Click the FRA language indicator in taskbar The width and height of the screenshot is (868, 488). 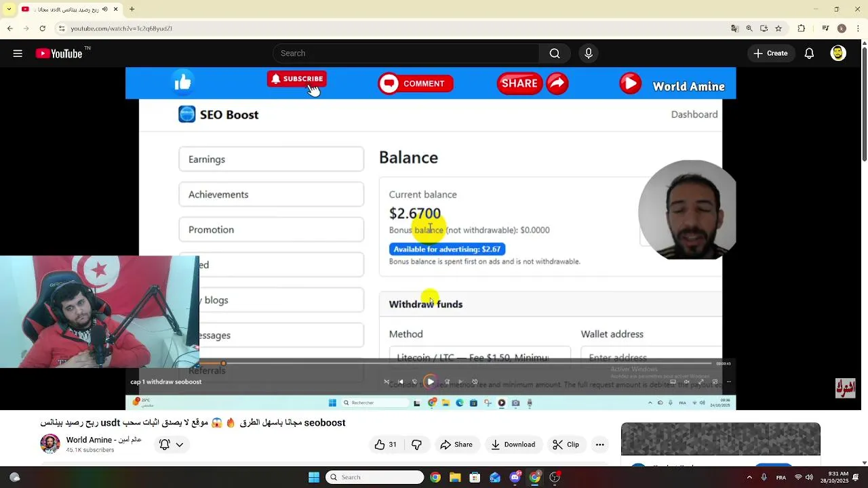(x=781, y=477)
